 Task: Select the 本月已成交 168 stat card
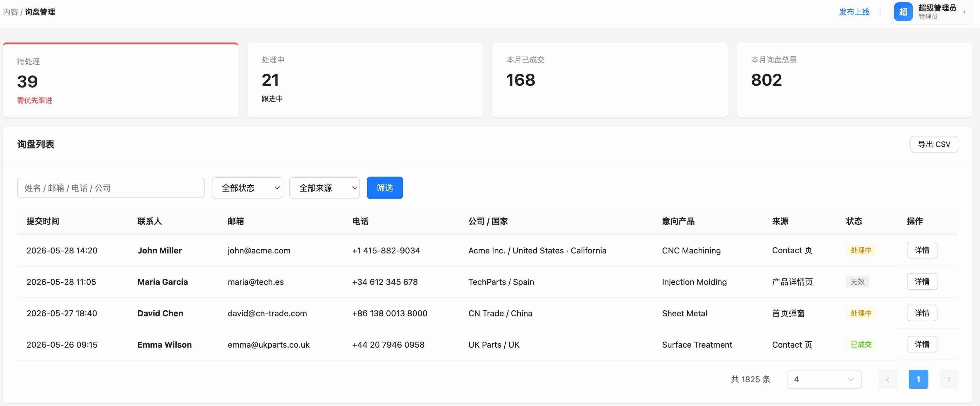click(610, 80)
